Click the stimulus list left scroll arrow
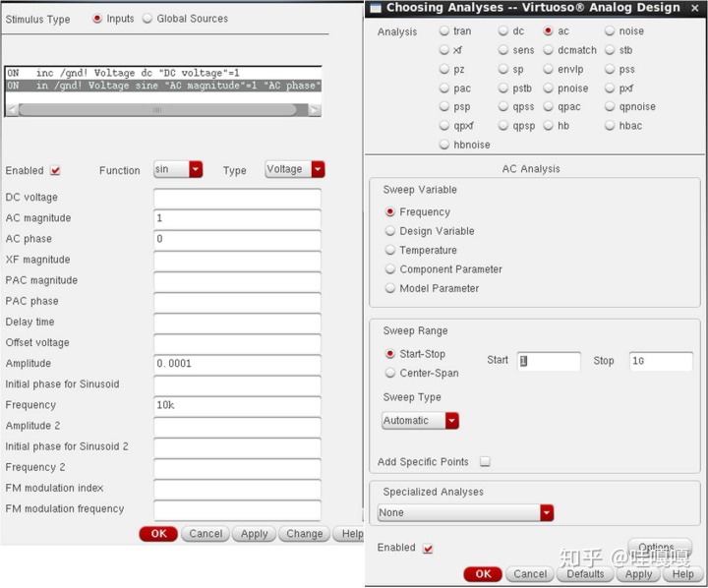708x588 pixels. click(x=12, y=110)
